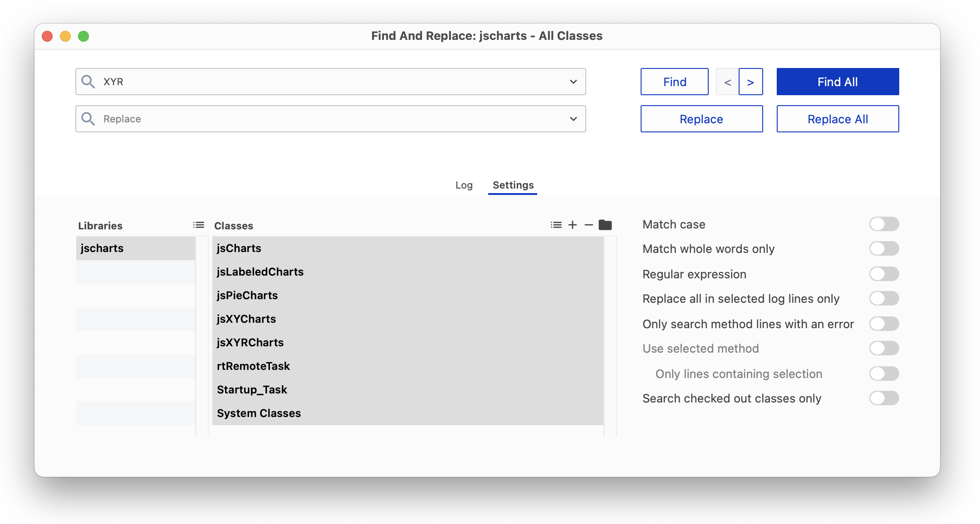Enable the Match case switch
Image resolution: width=980 pixels, height=524 pixels.
pos(884,224)
